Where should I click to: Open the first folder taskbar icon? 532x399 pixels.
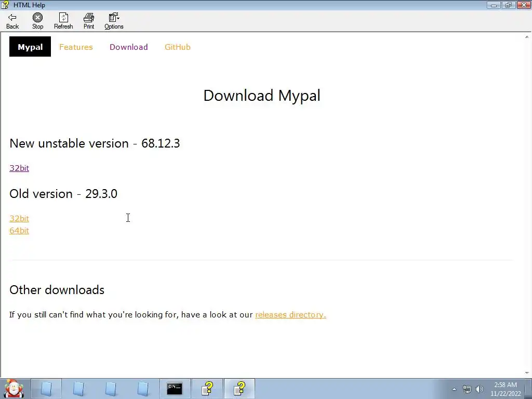point(46,389)
